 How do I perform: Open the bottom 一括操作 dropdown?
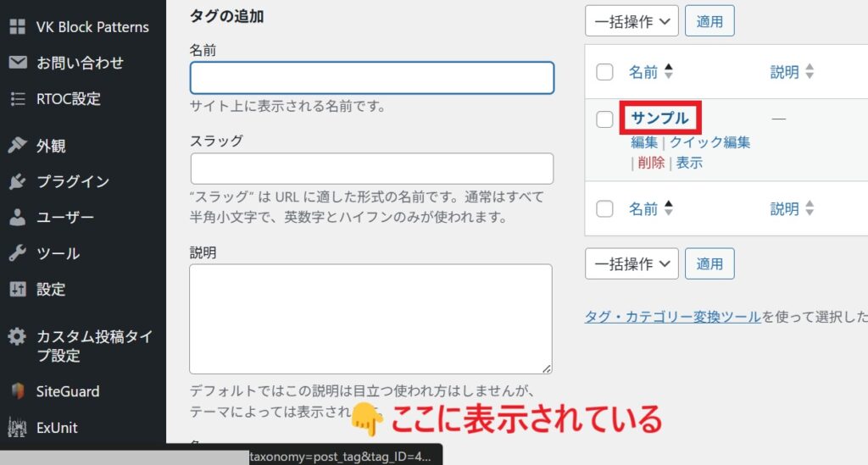(632, 263)
